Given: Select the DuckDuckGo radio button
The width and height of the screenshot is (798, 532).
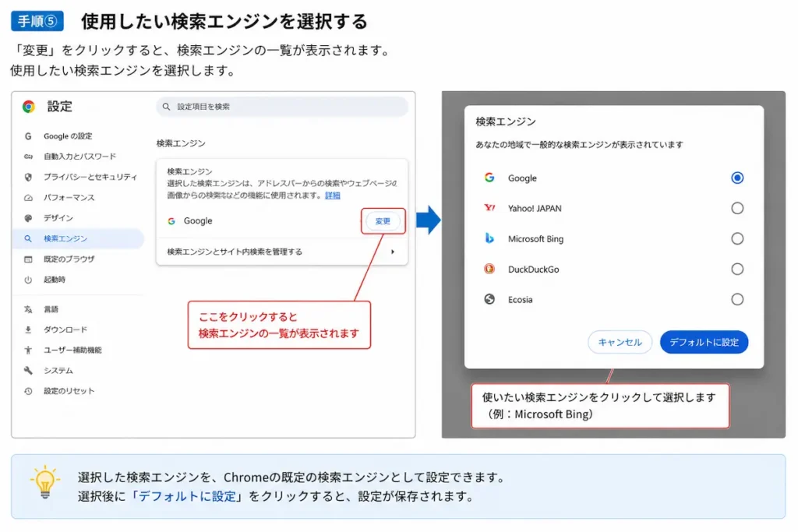Looking at the screenshot, I should (x=737, y=269).
